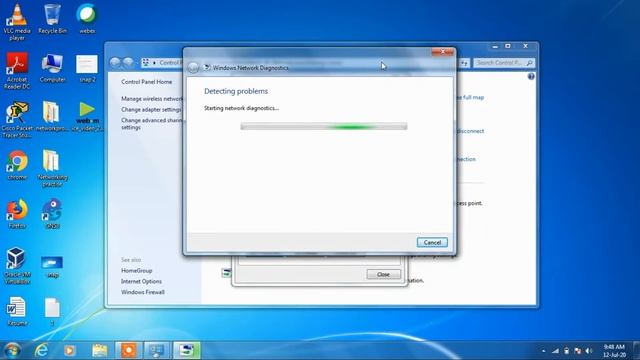The width and height of the screenshot is (640, 360).
Task: Open Change adapter settings link
Action: click(151, 109)
